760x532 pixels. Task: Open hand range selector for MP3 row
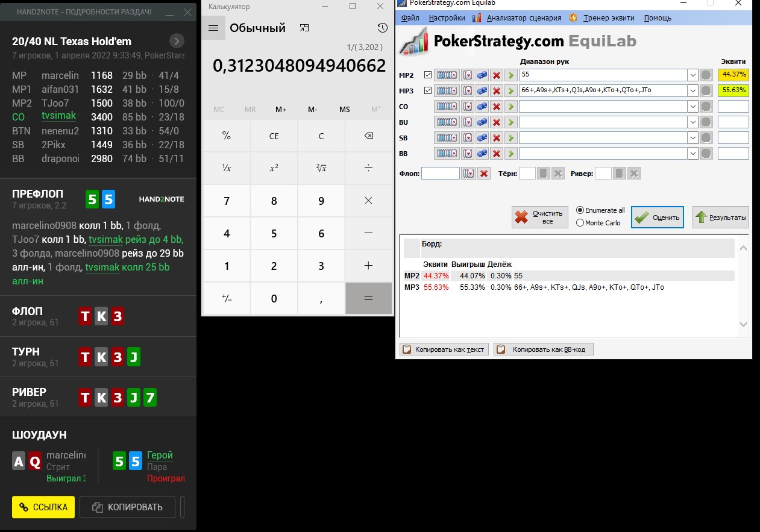pyautogui.click(x=447, y=90)
